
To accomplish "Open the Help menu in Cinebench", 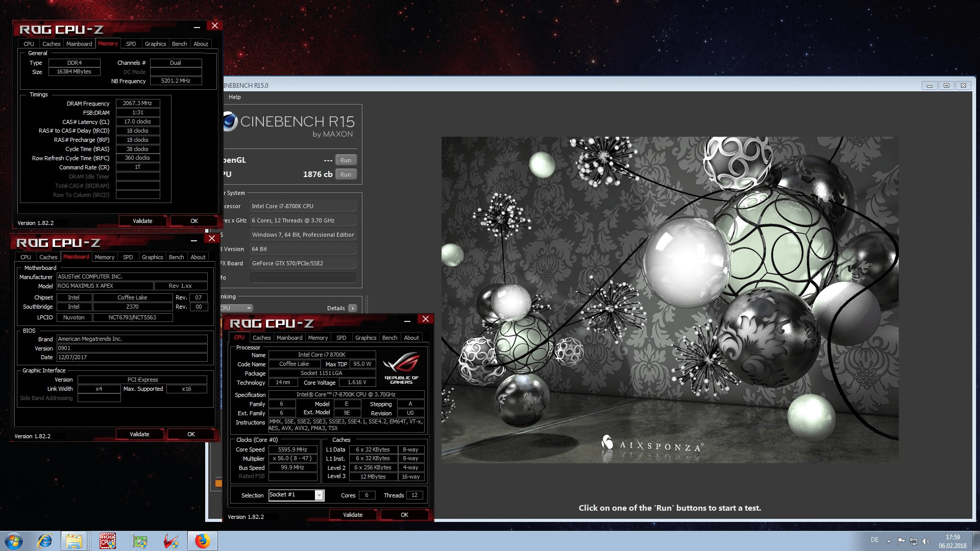I will point(235,97).
